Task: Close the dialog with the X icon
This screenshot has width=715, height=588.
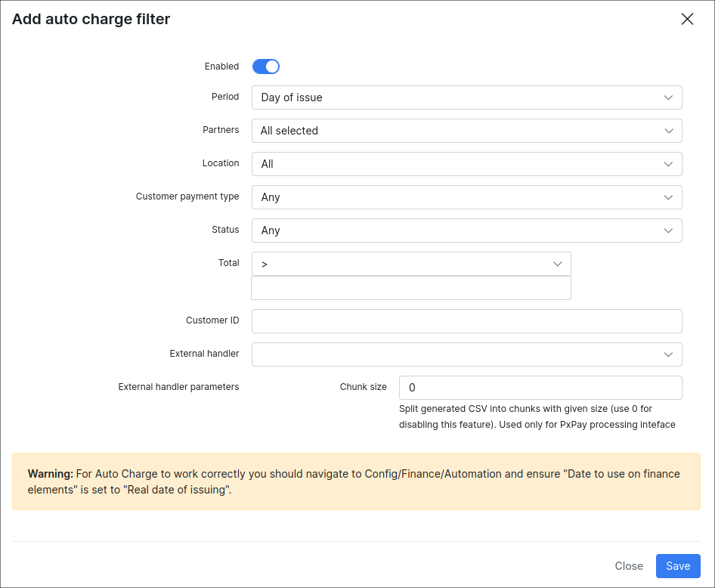Action: click(687, 20)
